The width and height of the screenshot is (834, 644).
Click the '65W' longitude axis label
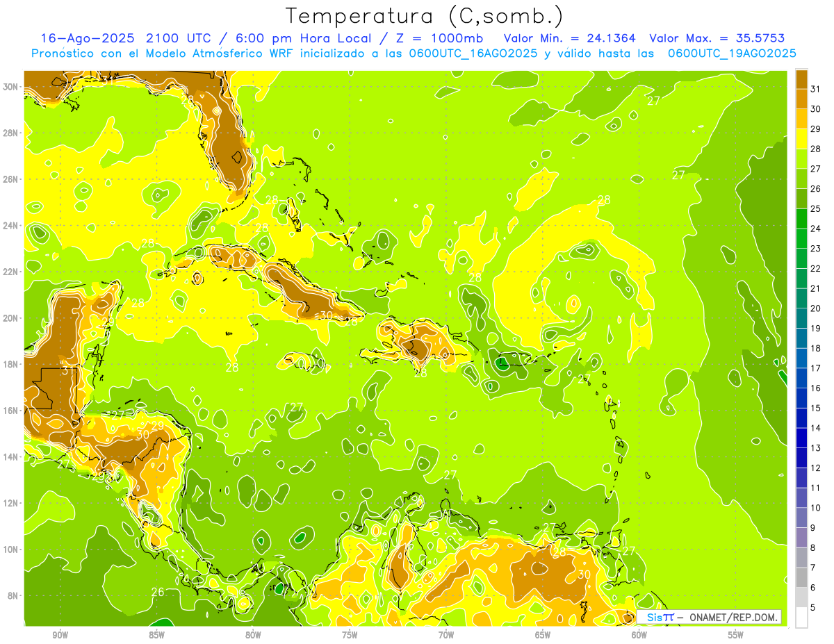543,634
